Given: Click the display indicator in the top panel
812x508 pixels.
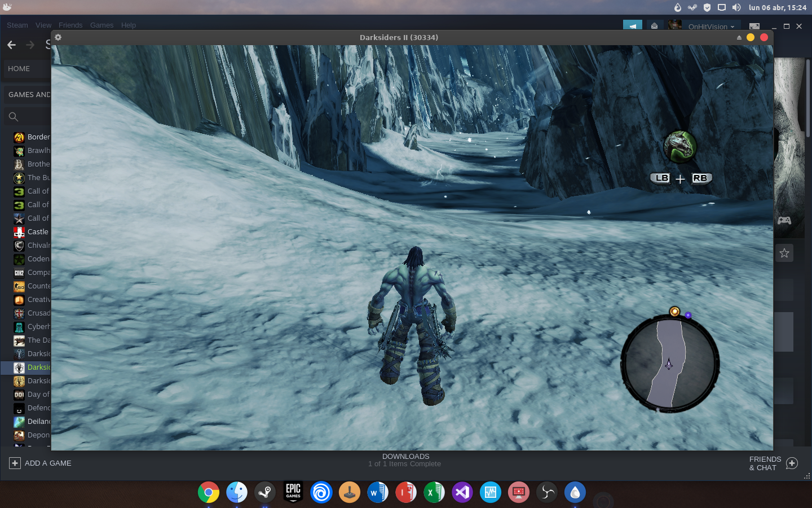Looking at the screenshot, I should coord(722,7).
